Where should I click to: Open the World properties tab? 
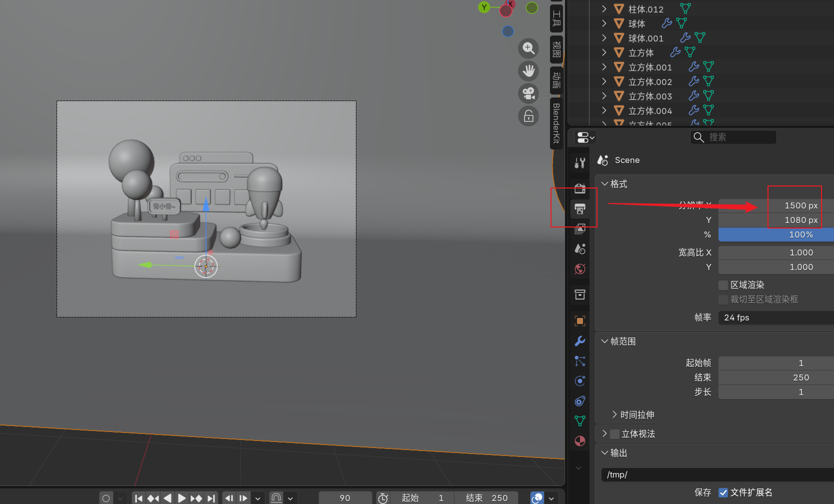[580, 269]
